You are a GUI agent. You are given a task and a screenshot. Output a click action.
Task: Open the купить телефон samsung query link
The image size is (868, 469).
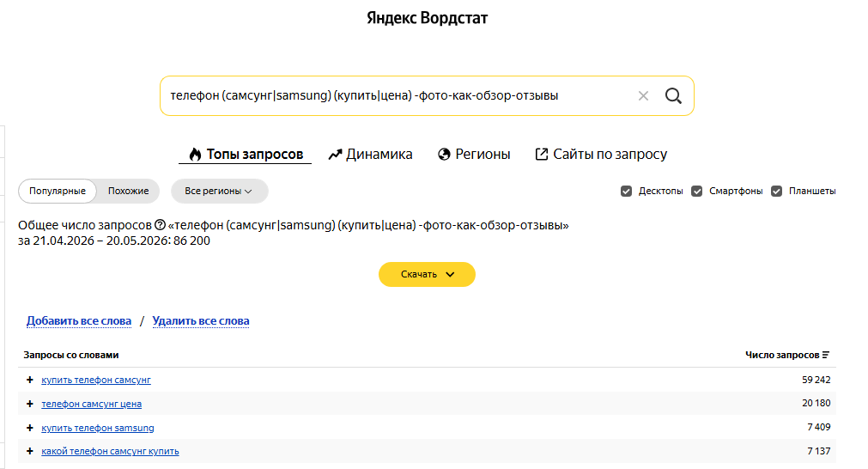click(97, 428)
